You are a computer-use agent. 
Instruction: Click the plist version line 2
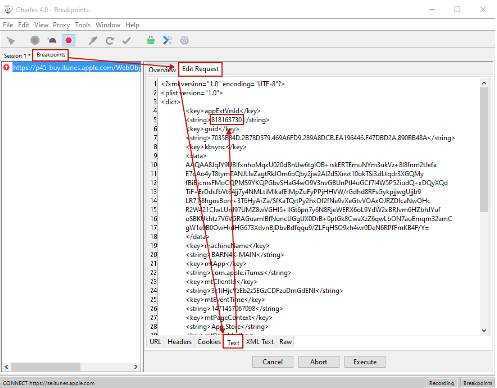(192, 93)
